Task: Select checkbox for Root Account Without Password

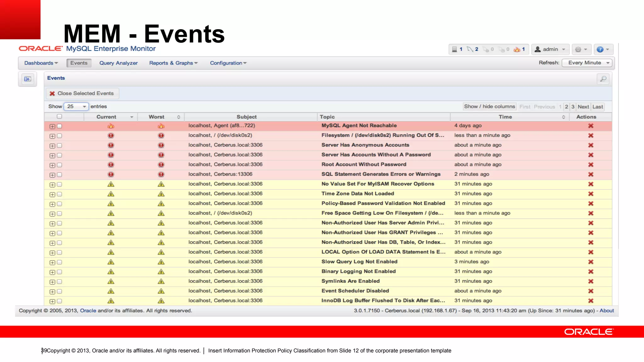Action: click(x=59, y=165)
